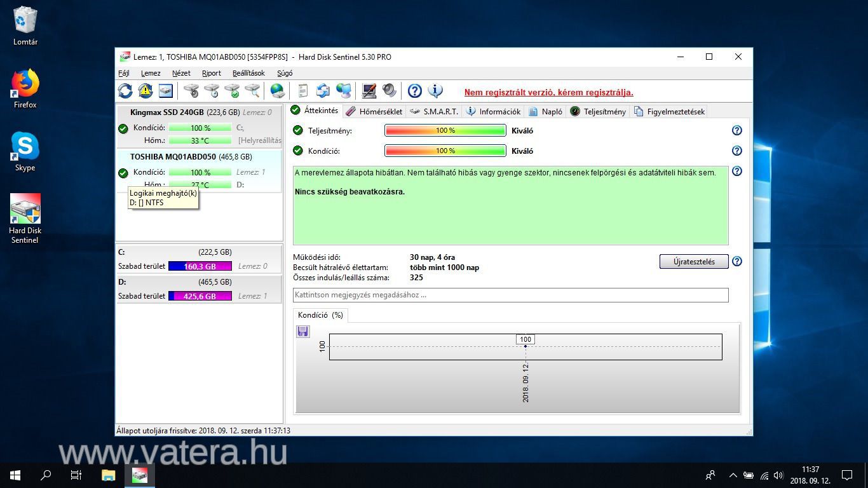Open File Explorer from the taskbar

click(109, 475)
